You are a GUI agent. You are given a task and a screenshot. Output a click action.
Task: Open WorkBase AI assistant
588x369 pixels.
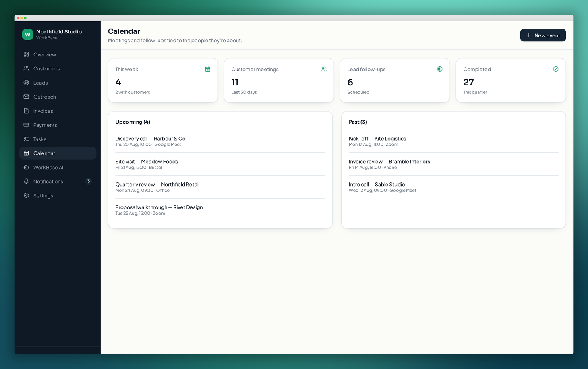click(58, 167)
